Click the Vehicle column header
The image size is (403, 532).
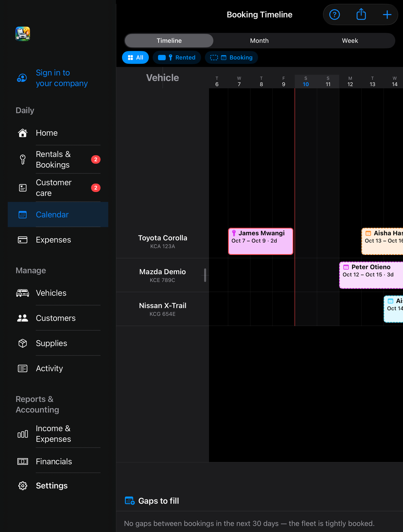point(162,78)
